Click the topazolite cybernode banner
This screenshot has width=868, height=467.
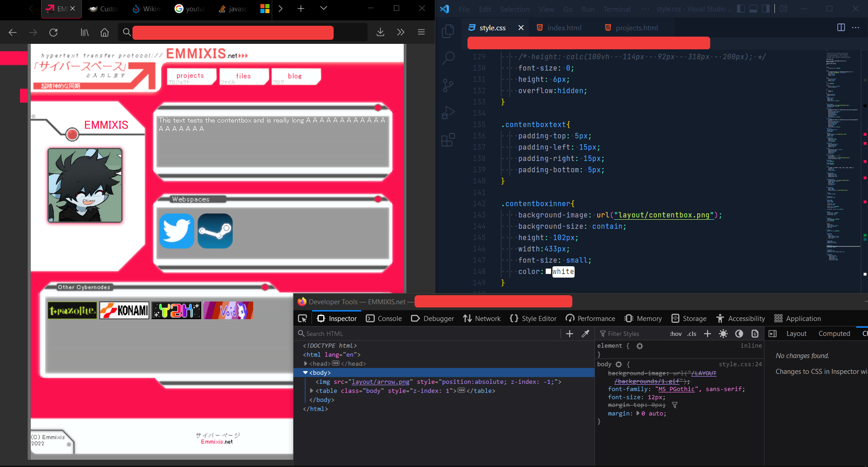[x=72, y=311]
